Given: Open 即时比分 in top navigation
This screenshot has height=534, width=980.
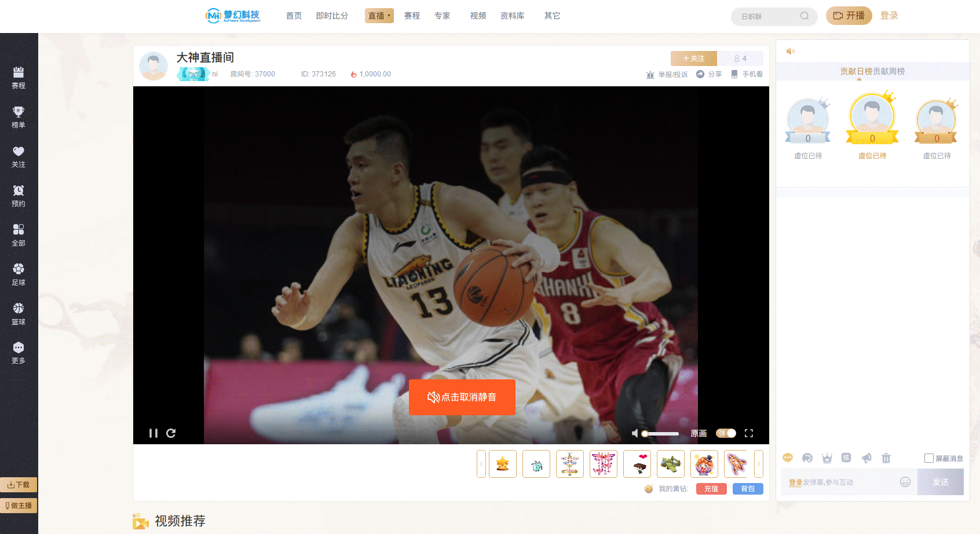Looking at the screenshot, I should click(332, 16).
